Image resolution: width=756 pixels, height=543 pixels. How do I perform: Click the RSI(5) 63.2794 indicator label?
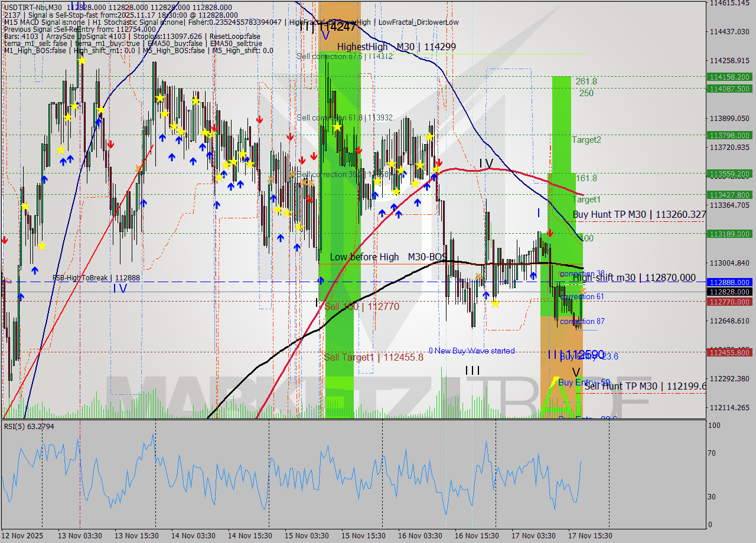[x=28, y=426]
